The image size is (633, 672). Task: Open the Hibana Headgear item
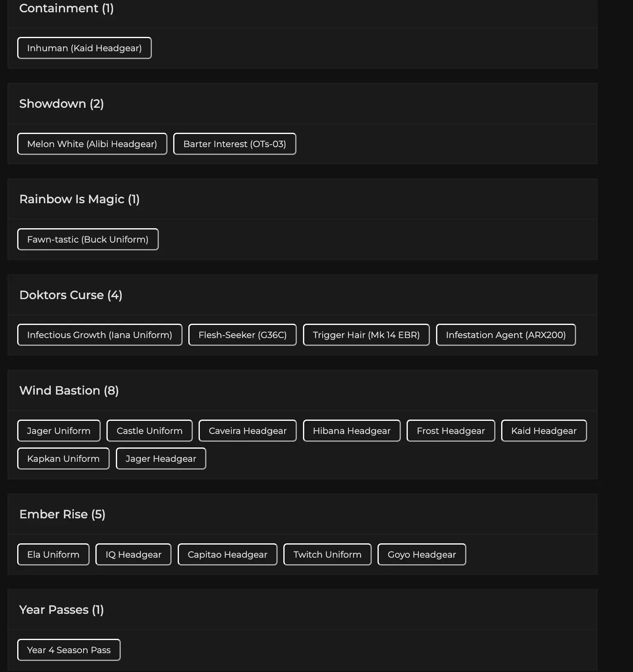tap(352, 431)
